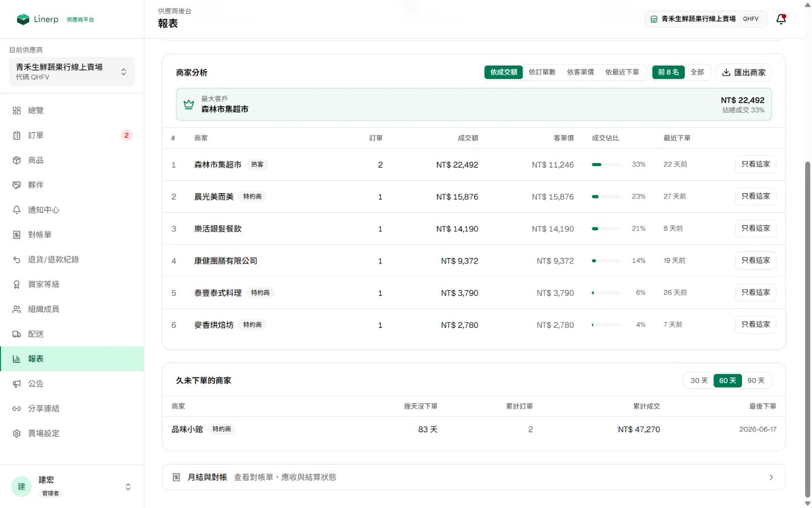Click the 23% share bar for 晨光美而美
The width and height of the screenshot is (812, 508).
[x=606, y=197]
